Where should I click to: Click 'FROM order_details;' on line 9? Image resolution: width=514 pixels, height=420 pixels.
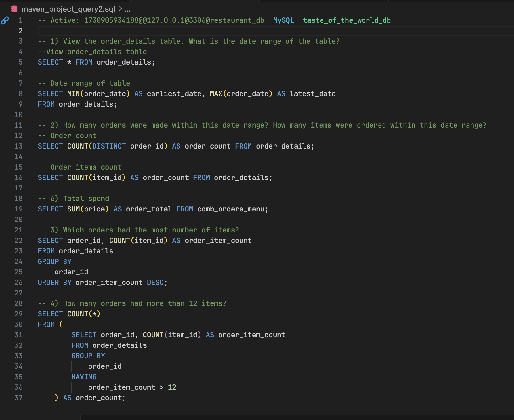click(78, 104)
